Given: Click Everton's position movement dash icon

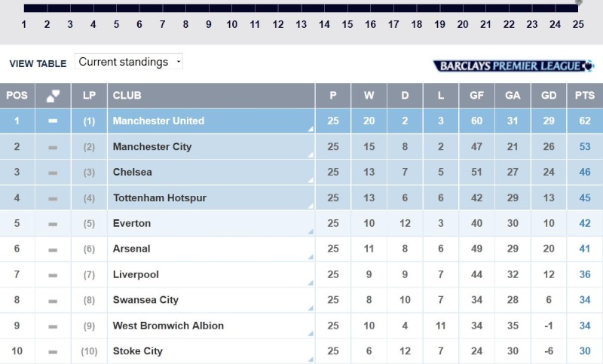Looking at the screenshot, I should pyautogui.click(x=53, y=224).
